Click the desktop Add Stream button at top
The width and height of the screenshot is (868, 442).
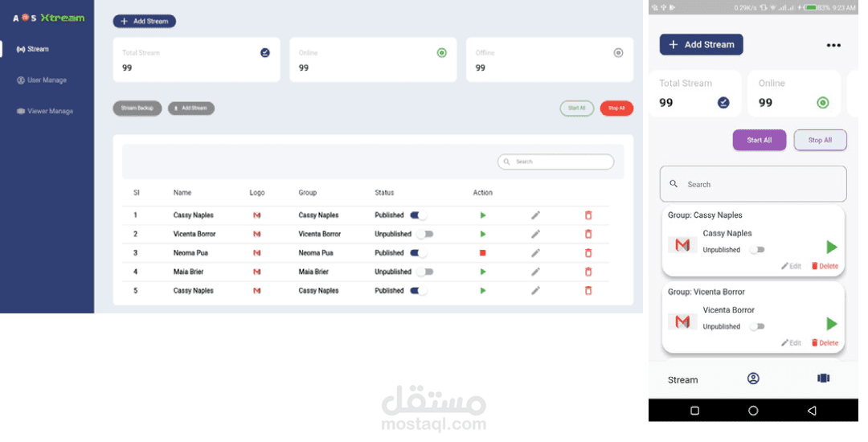point(145,21)
